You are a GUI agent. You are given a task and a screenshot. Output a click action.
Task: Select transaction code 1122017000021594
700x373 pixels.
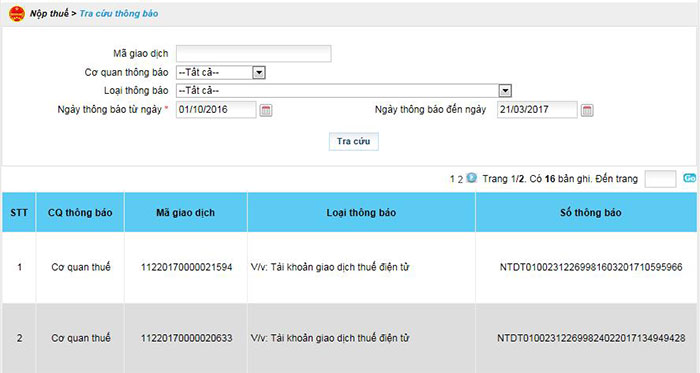point(187,267)
